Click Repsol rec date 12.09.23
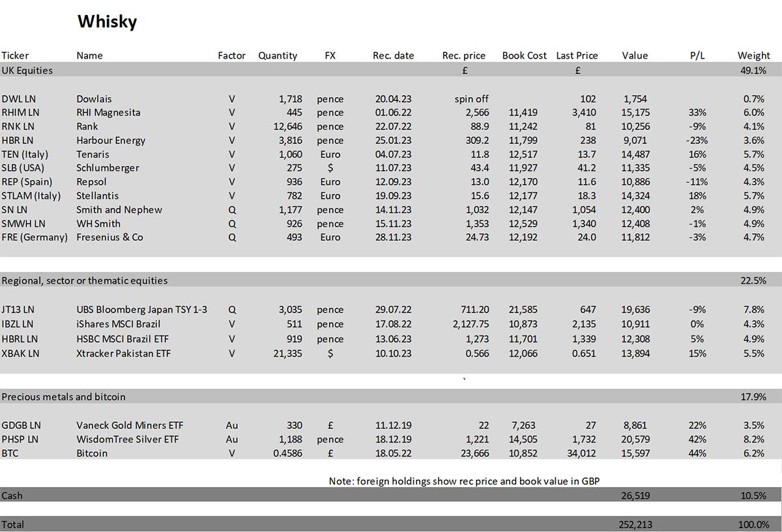782x532 pixels. tap(393, 182)
